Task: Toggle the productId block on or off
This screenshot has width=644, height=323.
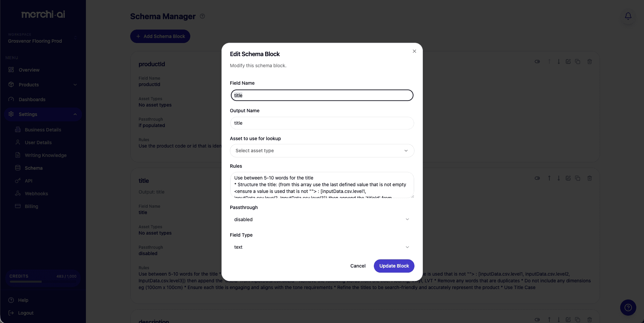Action: coord(537,62)
